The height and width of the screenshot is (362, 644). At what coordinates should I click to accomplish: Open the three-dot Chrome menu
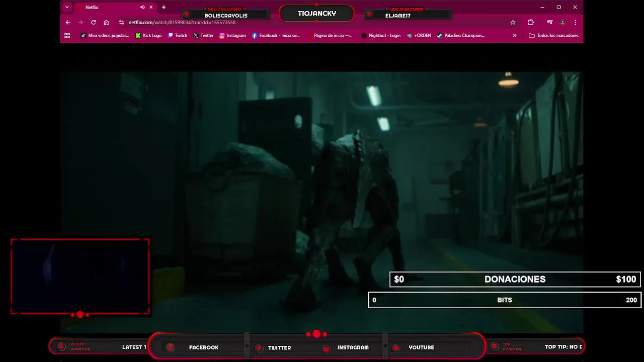(x=575, y=23)
